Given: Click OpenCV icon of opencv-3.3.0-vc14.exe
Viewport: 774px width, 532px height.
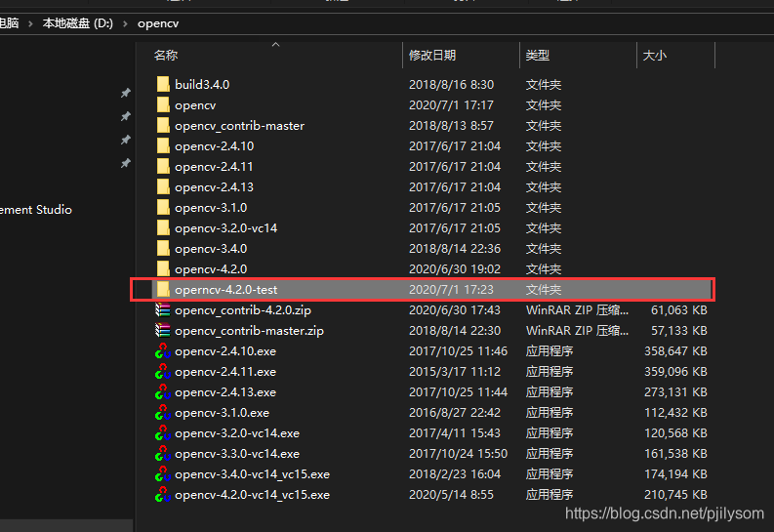Looking at the screenshot, I should pos(162,454).
